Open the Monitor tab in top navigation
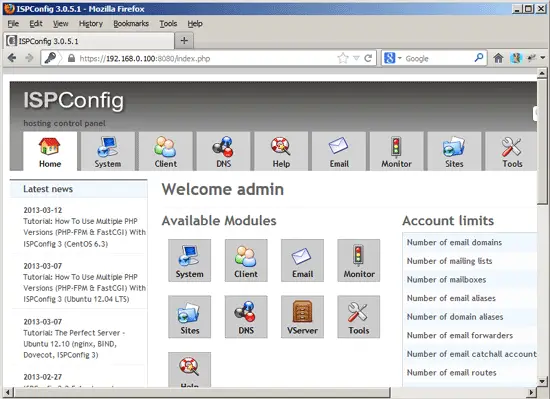 pos(397,151)
